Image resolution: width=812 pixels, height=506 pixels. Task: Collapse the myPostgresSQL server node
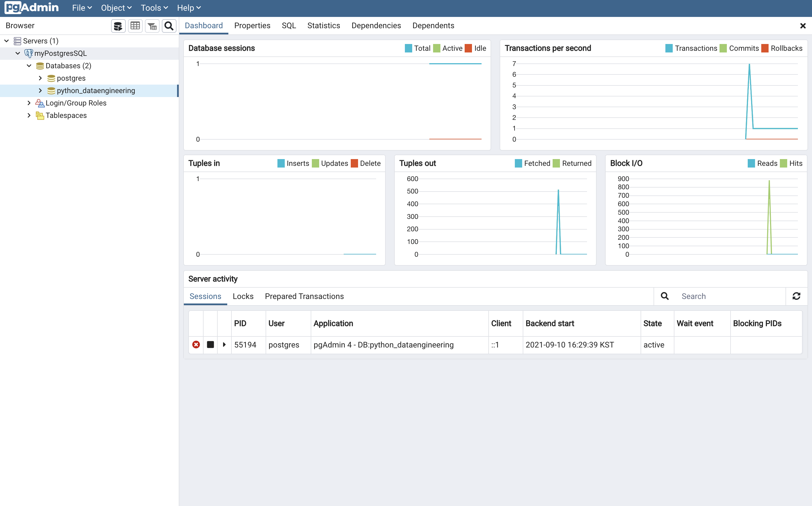pos(18,53)
